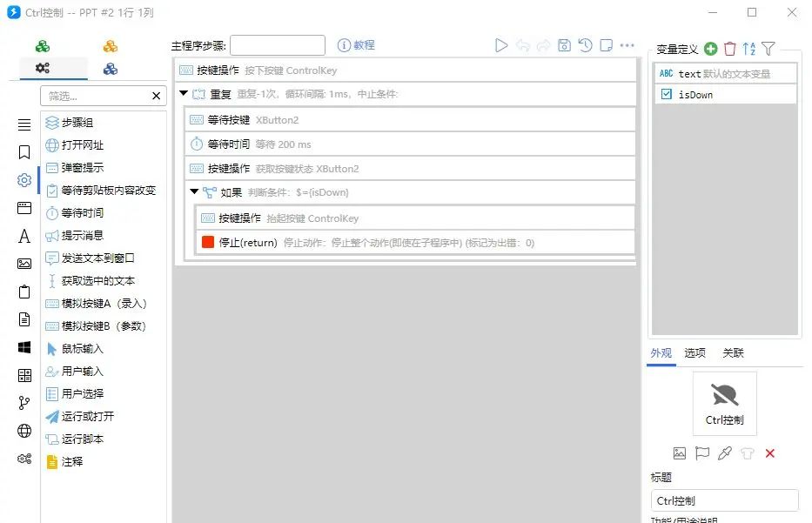Open the grid layout sidebar category
The image size is (812, 523).
(24, 375)
